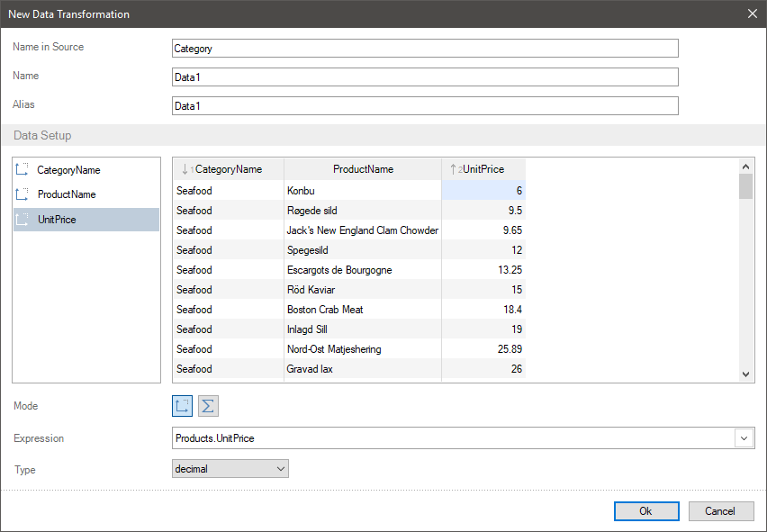The width and height of the screenshot is (767, 532).
Task: Select the ProductName column header
Action: (363, 169)
